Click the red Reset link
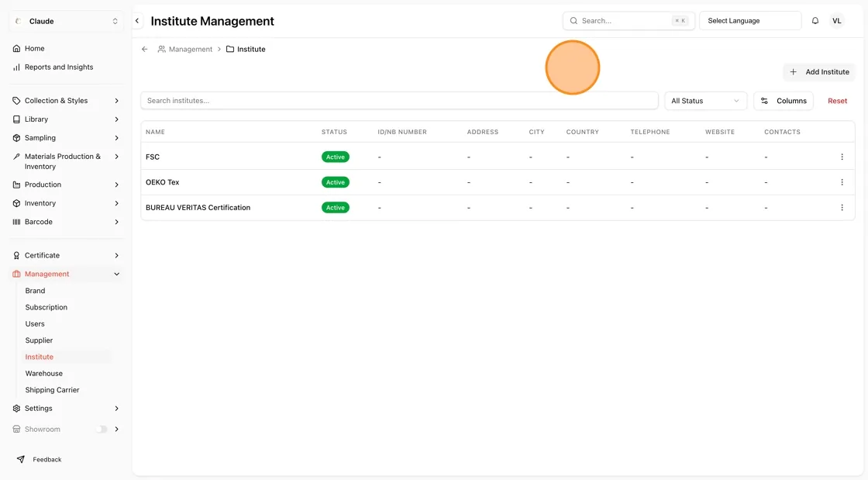 pyautogui.click(x=837, y=101)
